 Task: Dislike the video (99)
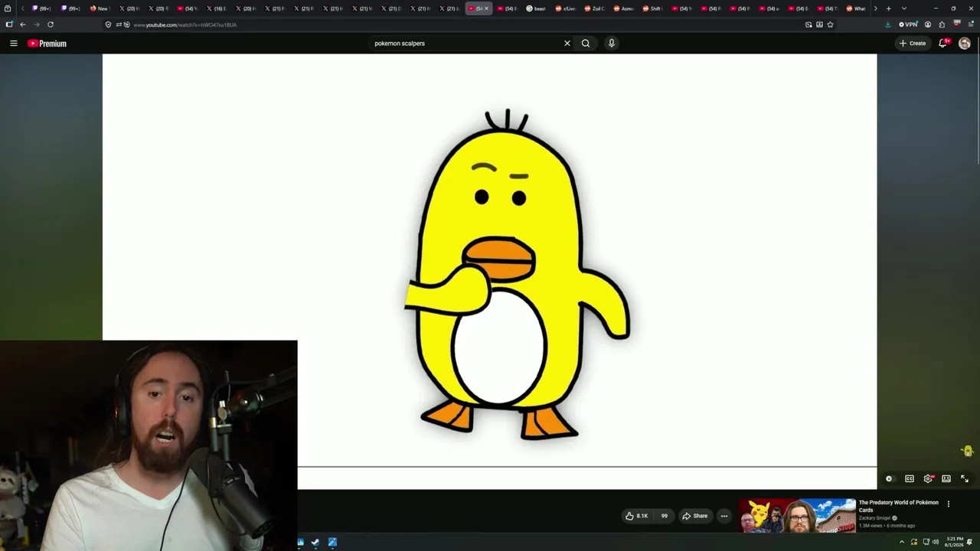tap(663, 516)
